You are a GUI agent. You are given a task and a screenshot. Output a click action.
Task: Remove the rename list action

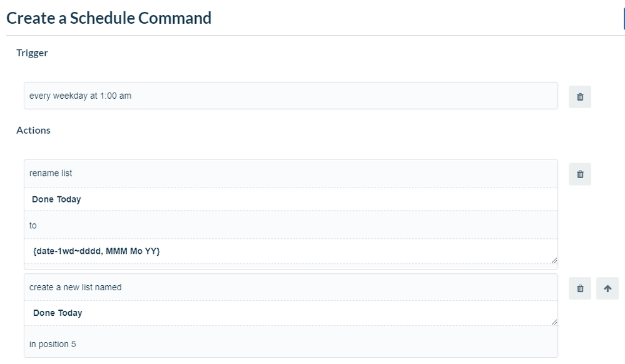tap(580, 174)
